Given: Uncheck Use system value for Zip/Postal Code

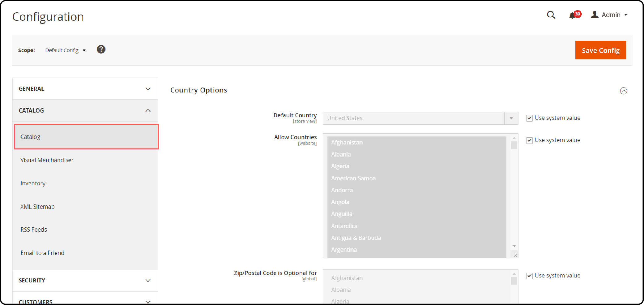Looking at the screenshot, I should click(529, 276).
